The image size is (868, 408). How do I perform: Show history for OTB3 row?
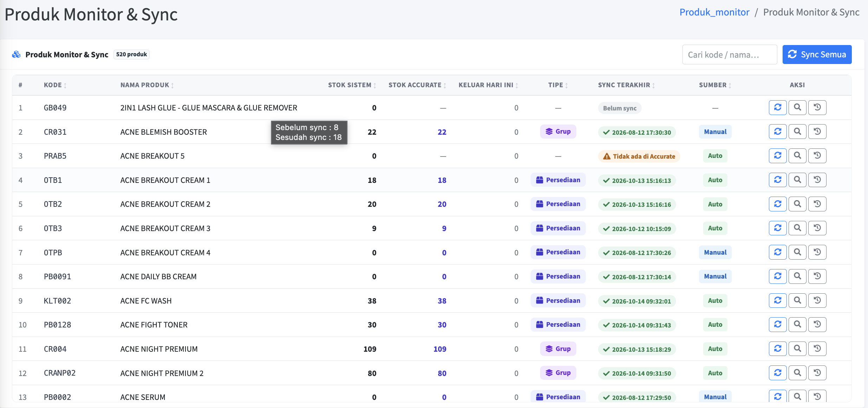coord(817,228)
